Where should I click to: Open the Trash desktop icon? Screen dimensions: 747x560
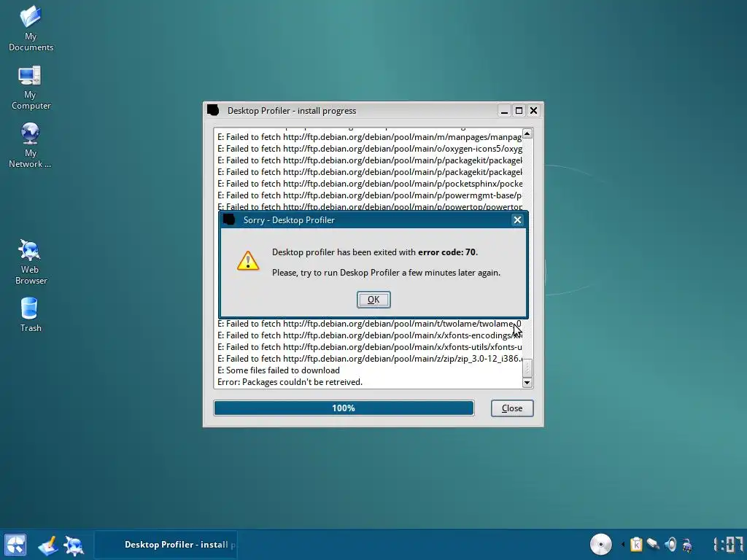[x=29, y=314]
